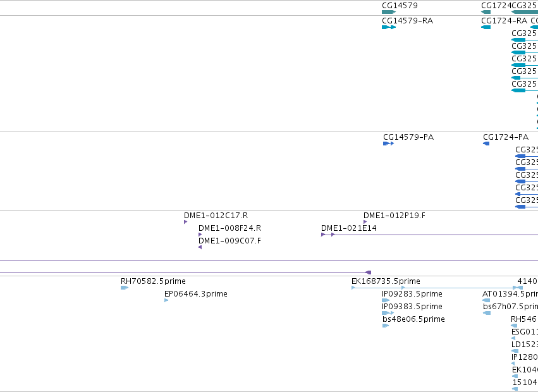Click the teal CG1724 gene arrow glyph
Viewport: 538px width, 392px height.
486,12
